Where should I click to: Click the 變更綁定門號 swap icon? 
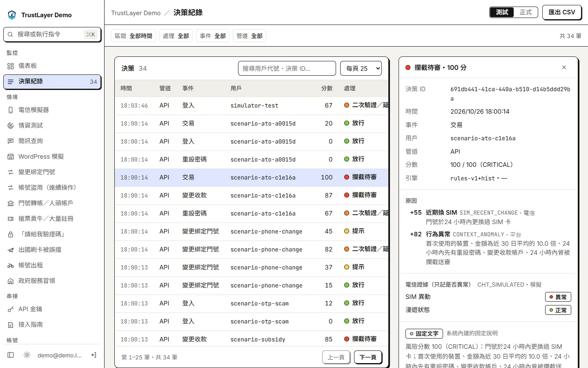tap(11, 172)
